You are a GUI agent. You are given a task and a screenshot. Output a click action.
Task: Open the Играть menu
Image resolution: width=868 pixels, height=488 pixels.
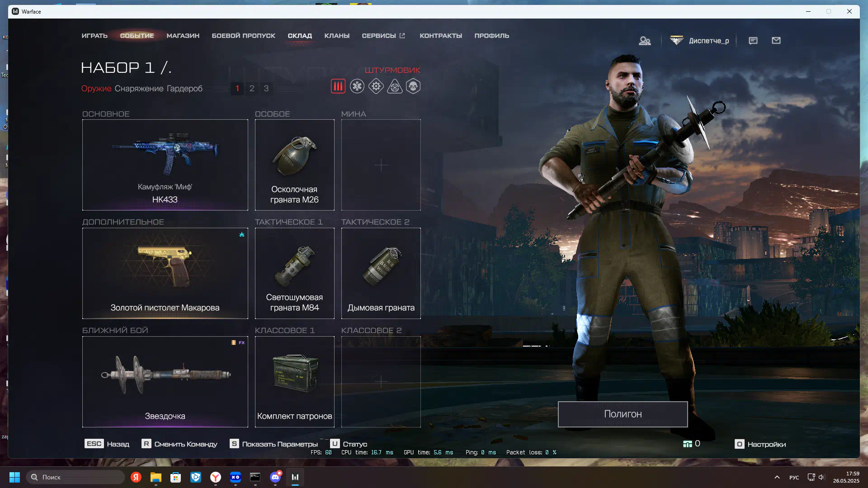point(94,36)
